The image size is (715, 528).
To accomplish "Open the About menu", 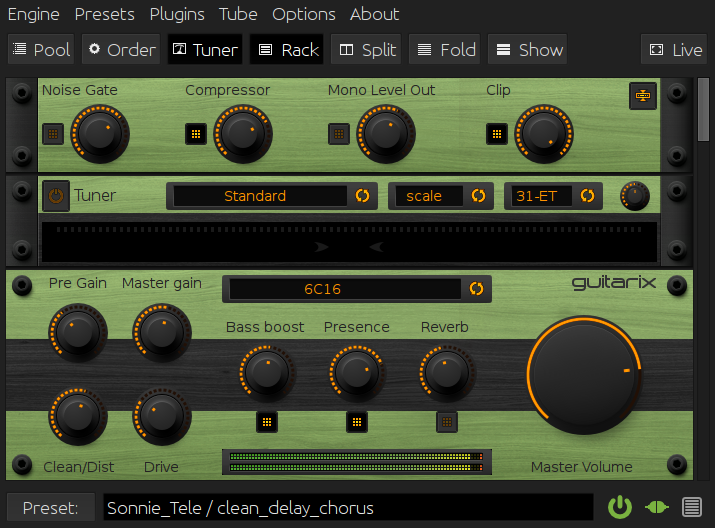I will pos(374,14).
